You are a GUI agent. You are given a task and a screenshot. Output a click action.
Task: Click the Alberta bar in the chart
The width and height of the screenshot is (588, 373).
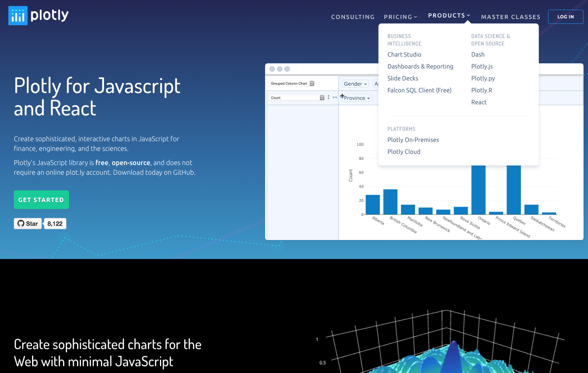point(373,205)
